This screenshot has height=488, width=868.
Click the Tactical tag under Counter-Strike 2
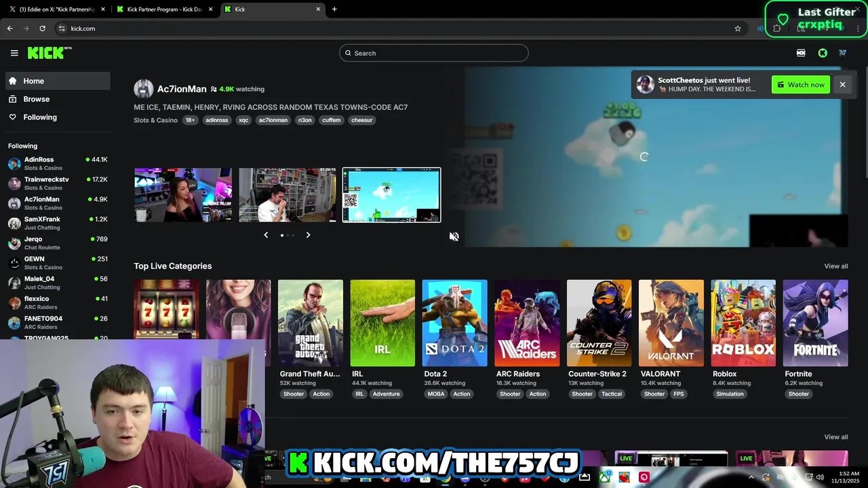coord(612,394)
